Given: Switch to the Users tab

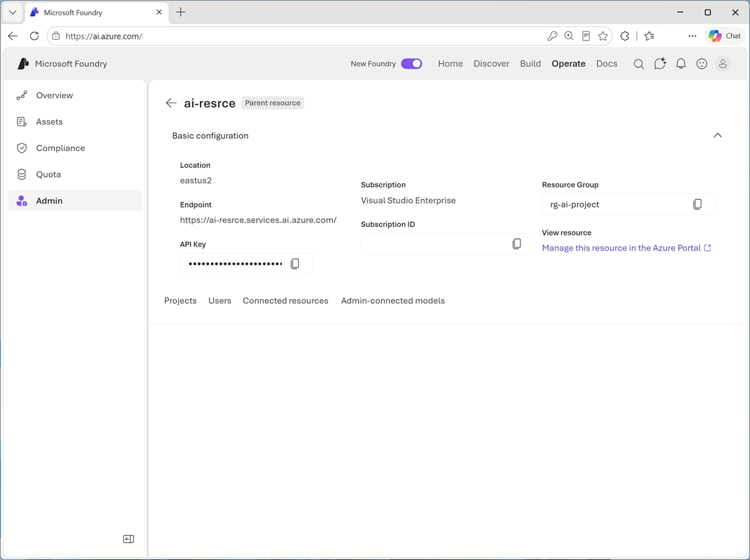Looking at the screenshot, I should [x=220, y=301].
